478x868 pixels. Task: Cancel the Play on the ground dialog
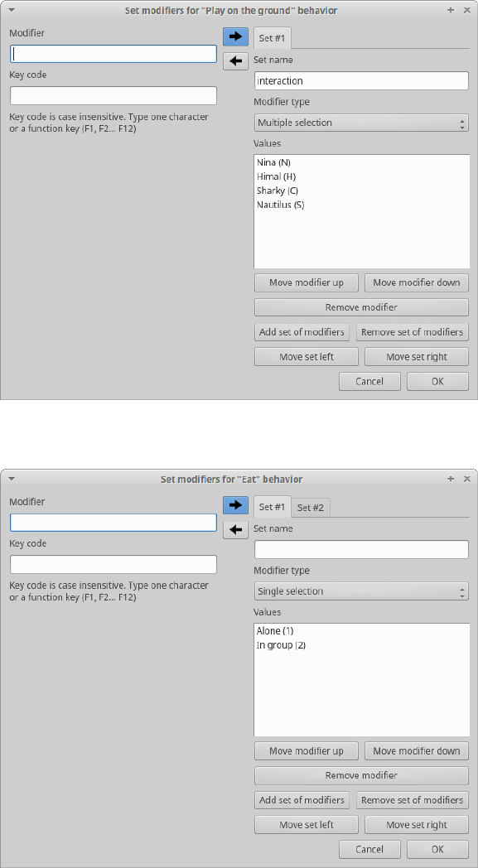coord(369,382)
